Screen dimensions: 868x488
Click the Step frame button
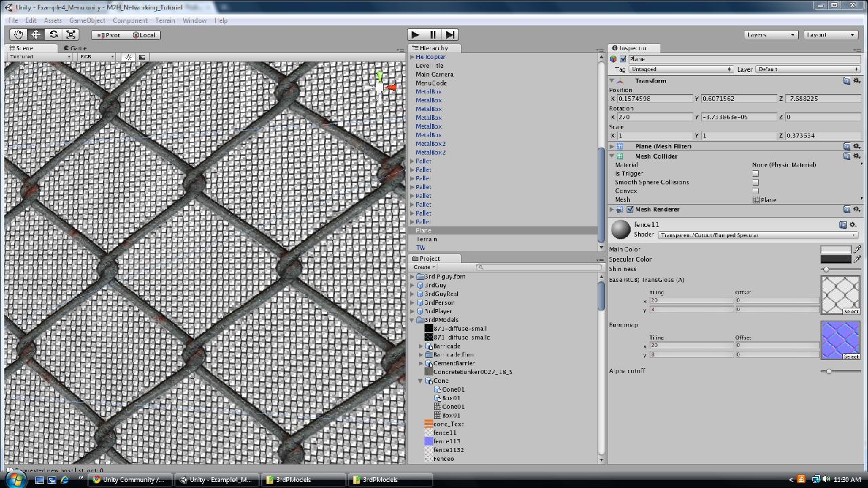[450, 35]
